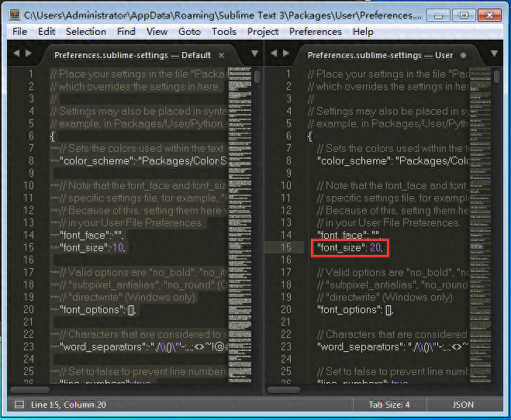Viewport: 511px width, 420px height.
Task: Toggle the side bar status icon
Action: point(19,405)
